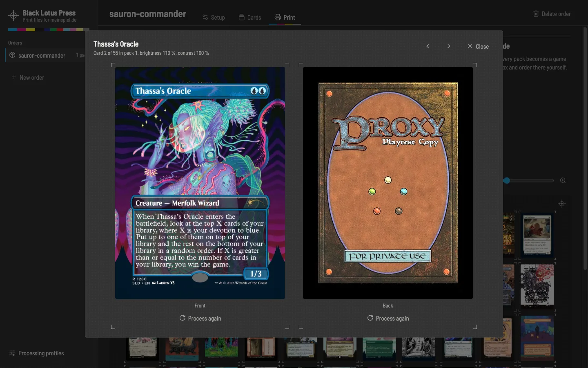Image resolution: width=588 pixels, height=368 pixels.
Task: Click the settings icon on Setup tab
Action: coord(205,17)
